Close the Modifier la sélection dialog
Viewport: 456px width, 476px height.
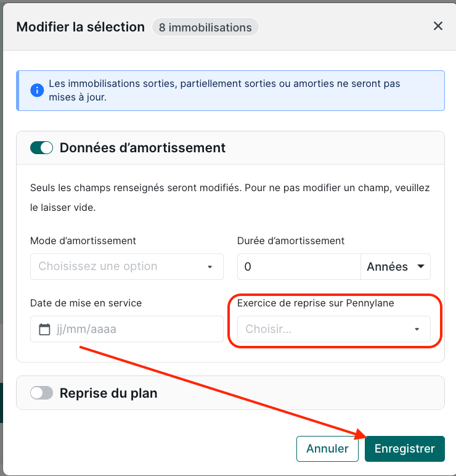[438, 26]
